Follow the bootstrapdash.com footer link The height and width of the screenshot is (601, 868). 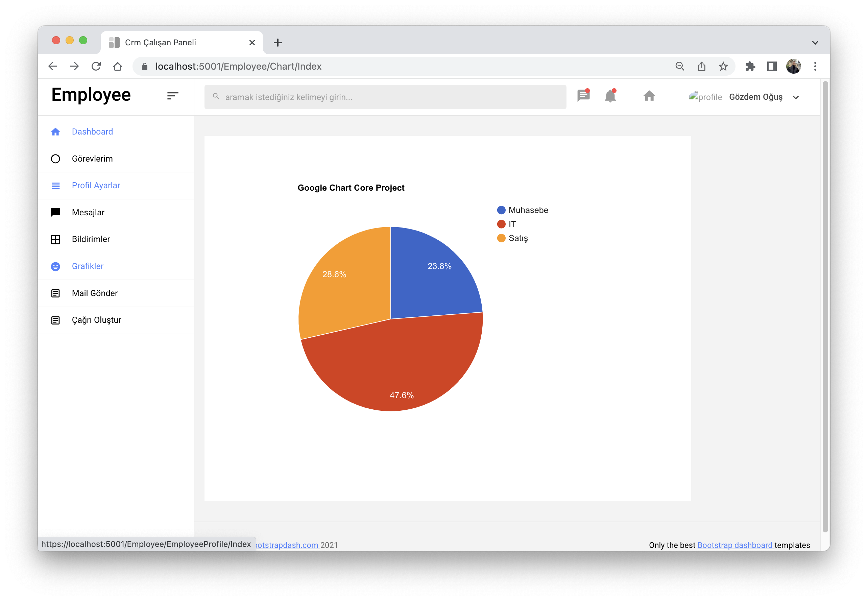tap(288, 545)
